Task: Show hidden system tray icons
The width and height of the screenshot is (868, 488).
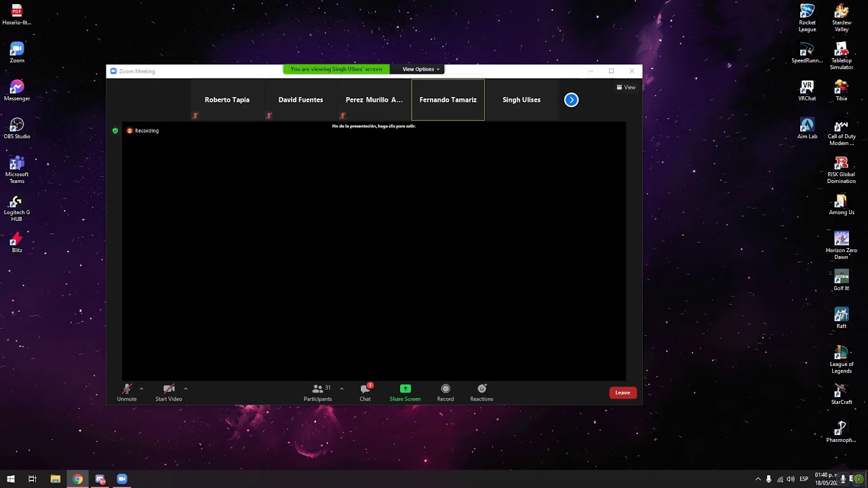Action: coord(758,479)
